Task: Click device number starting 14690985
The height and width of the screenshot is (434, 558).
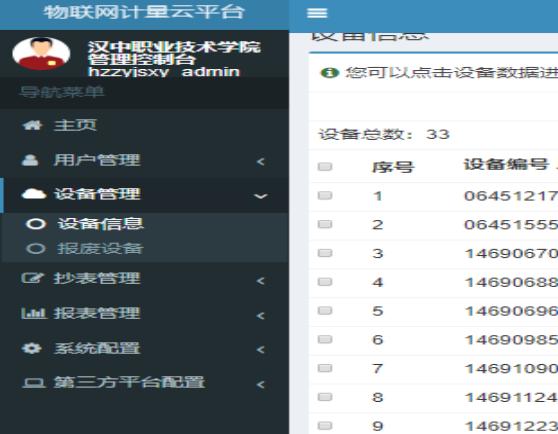Action: point(511,340)
